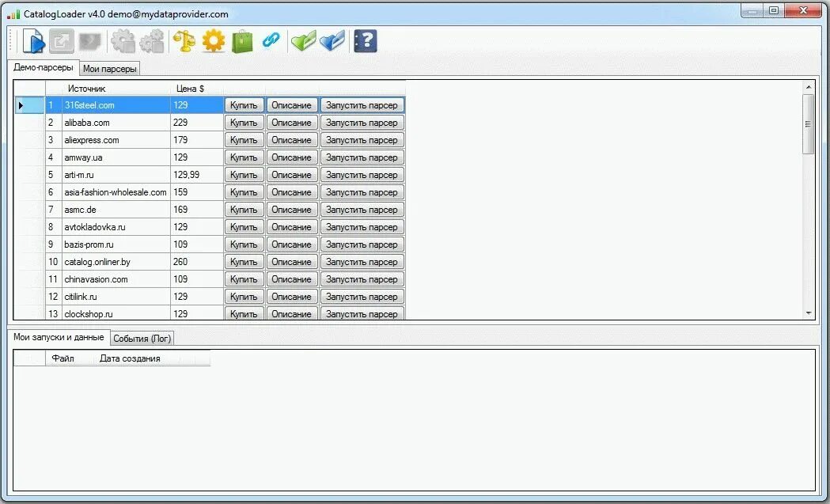Click the parser list scrollbar down arrow
Viewport: 830px width, 504px height.
coord(809,313)
